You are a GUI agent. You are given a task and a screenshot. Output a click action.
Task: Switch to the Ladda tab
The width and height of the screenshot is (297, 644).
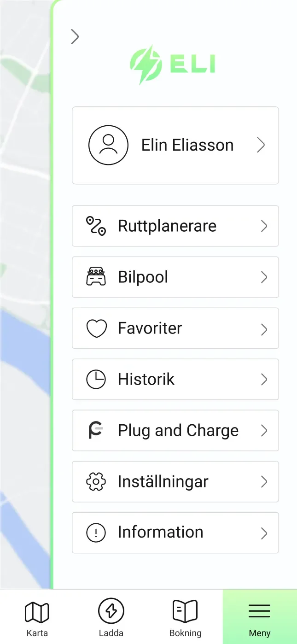[111, 617]
